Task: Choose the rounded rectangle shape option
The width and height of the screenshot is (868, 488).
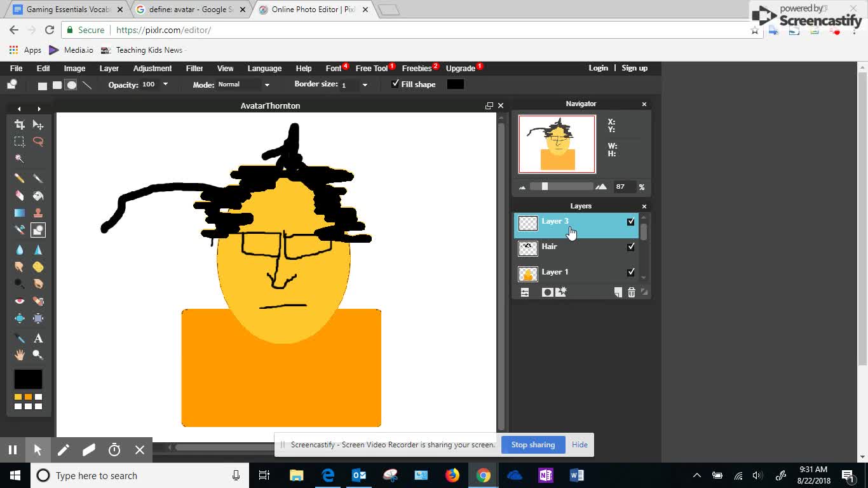Action: pyautogui.click(x=57, y=85)
